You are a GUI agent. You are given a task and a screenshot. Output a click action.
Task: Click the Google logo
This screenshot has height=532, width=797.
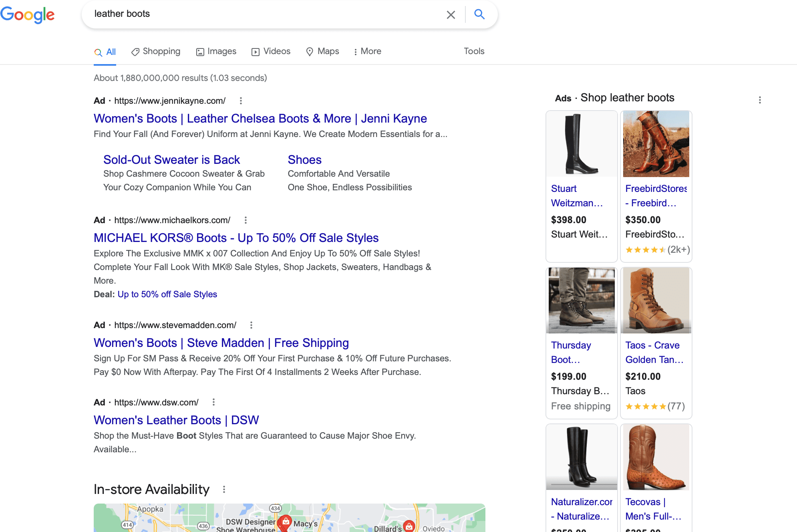(x=27, y=15)
